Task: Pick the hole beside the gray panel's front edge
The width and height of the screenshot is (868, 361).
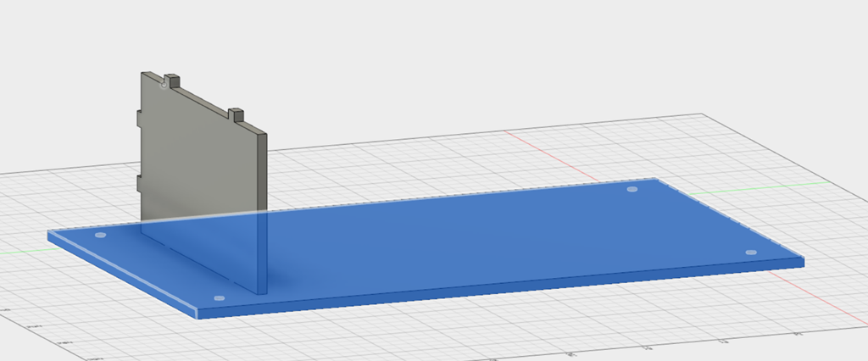Action: point(220,298)
